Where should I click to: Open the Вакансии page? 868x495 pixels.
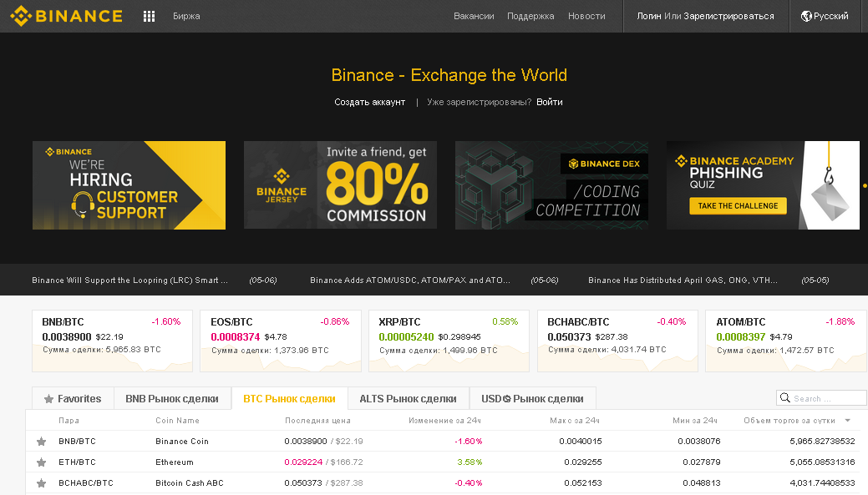(x=474, y=16)
